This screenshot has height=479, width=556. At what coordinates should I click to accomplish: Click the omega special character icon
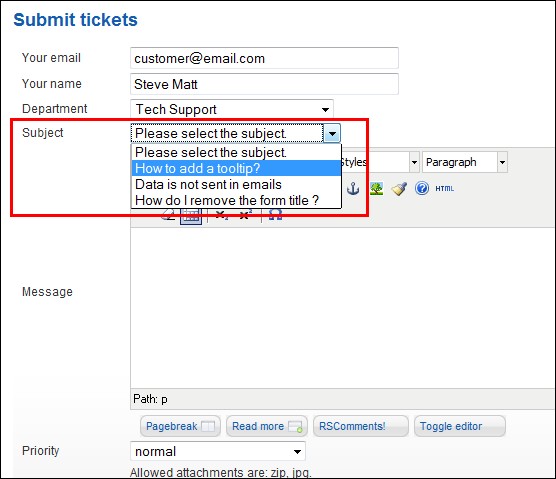pos(276,215)
